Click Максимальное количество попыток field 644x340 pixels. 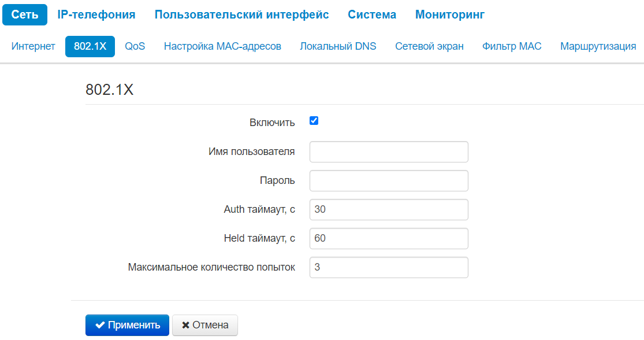389,267
